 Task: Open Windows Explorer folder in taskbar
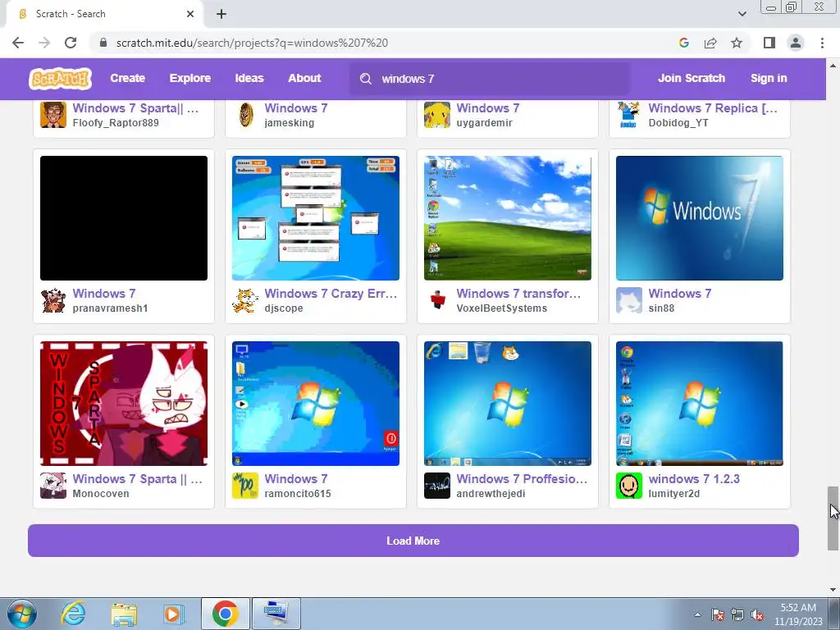coord(124,614)
